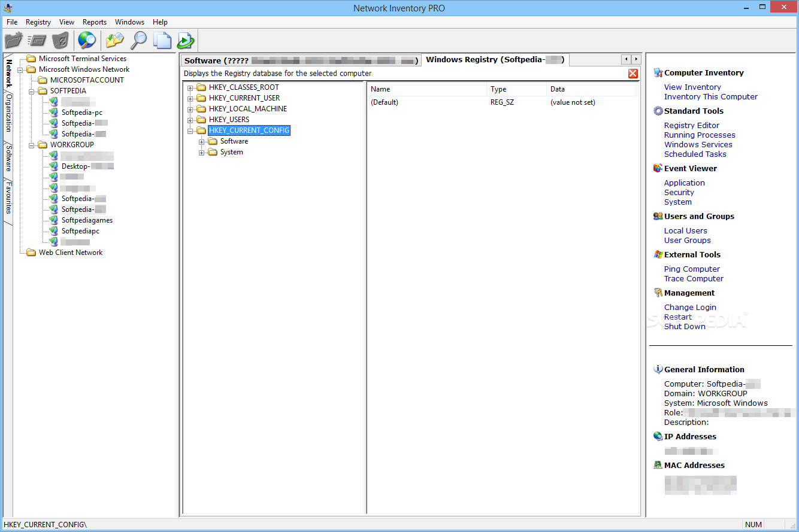
Task: Open the Windows Services link
Action: coord(698,144)
